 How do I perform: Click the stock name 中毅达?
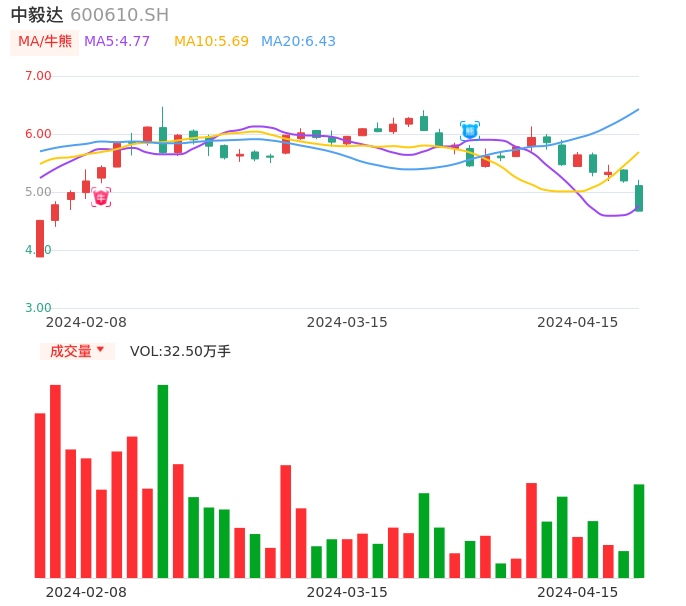pyautogui.click(x=37, y=15)
